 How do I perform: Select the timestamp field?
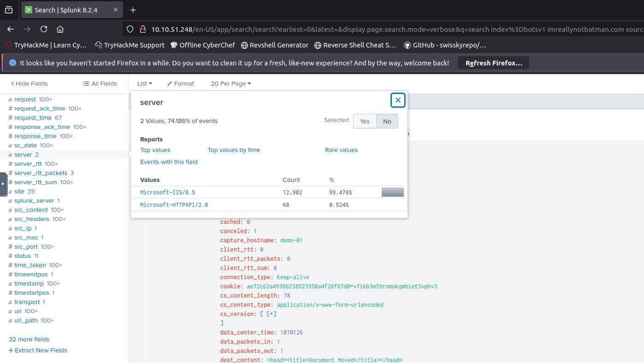point(29,283)
